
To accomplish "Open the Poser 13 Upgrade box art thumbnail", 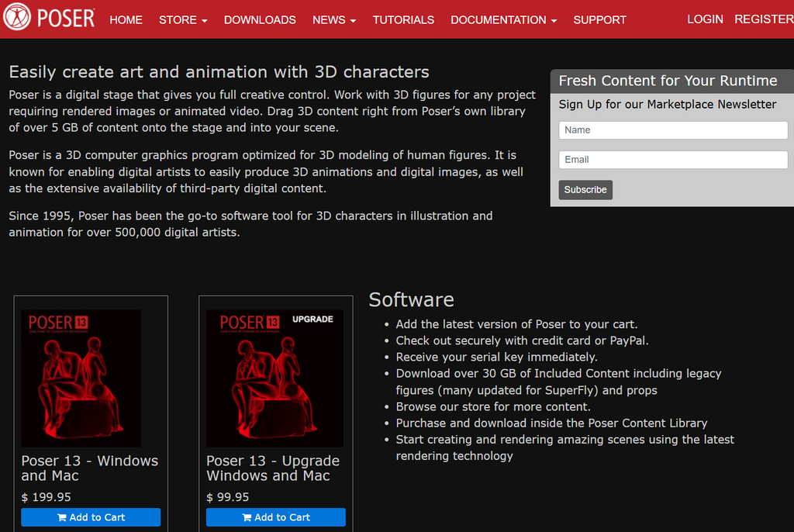I will (274, 378).
